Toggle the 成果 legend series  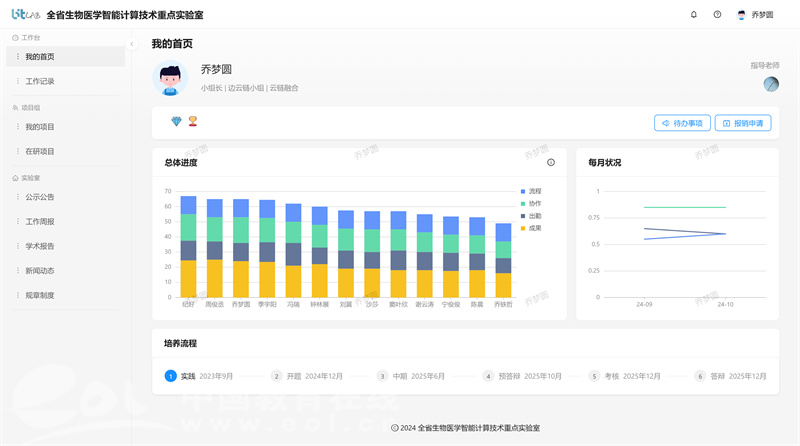pos(531,228)
